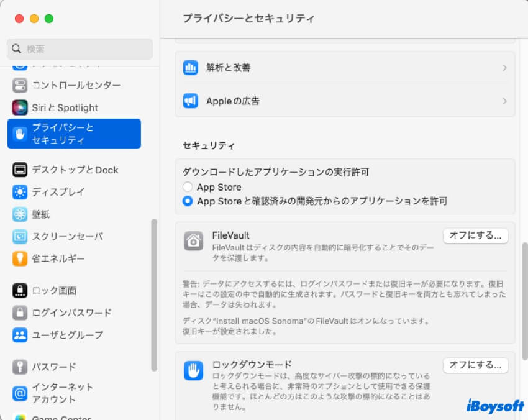Image resolution: width=528 pixels, height=420 pixels.
Task: Click the magnifying glass search icon
Action: [x=17, y=49]
